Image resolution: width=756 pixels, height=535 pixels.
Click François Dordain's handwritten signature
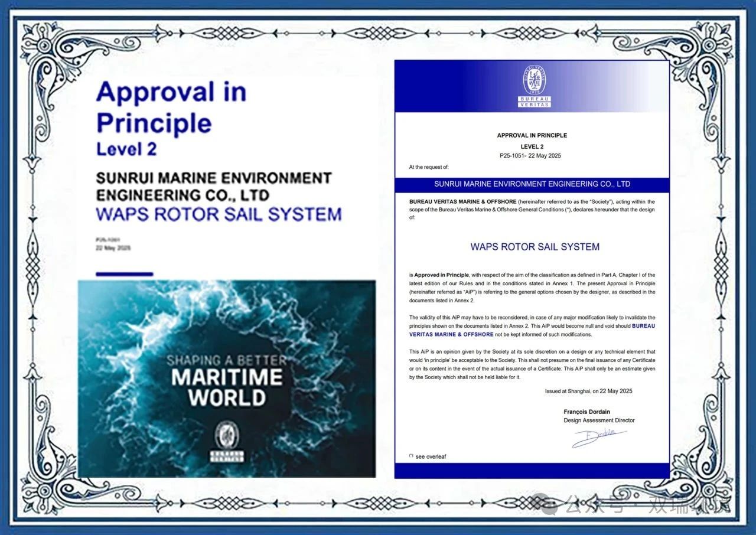point(597,438)
